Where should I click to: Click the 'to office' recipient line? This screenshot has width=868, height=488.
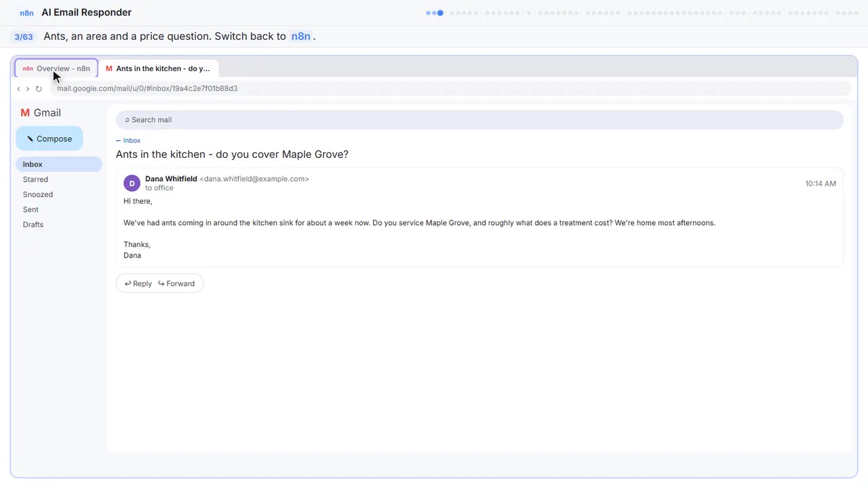pyautogui.click(x=159, y=188)
